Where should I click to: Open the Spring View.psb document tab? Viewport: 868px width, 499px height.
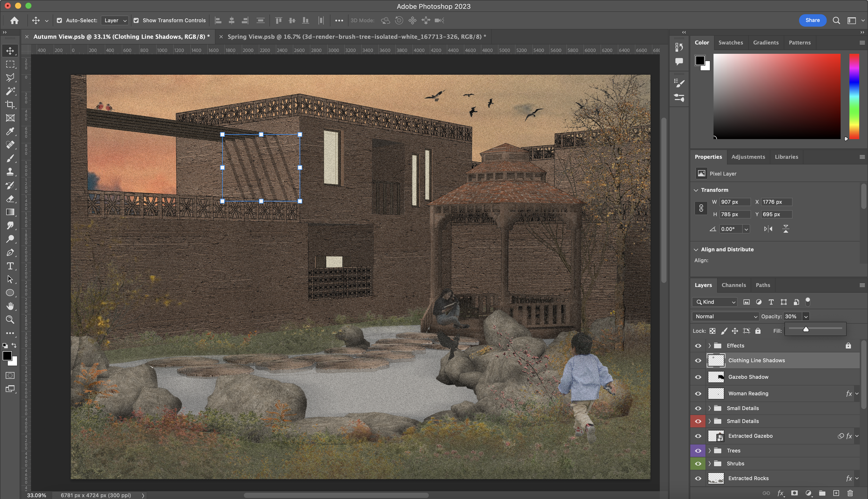coord(354,37)
